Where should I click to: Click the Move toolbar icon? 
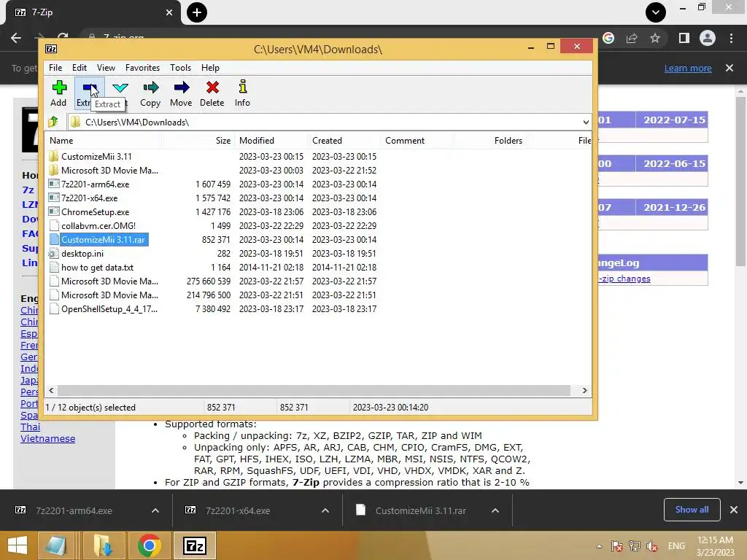point(181,93)
